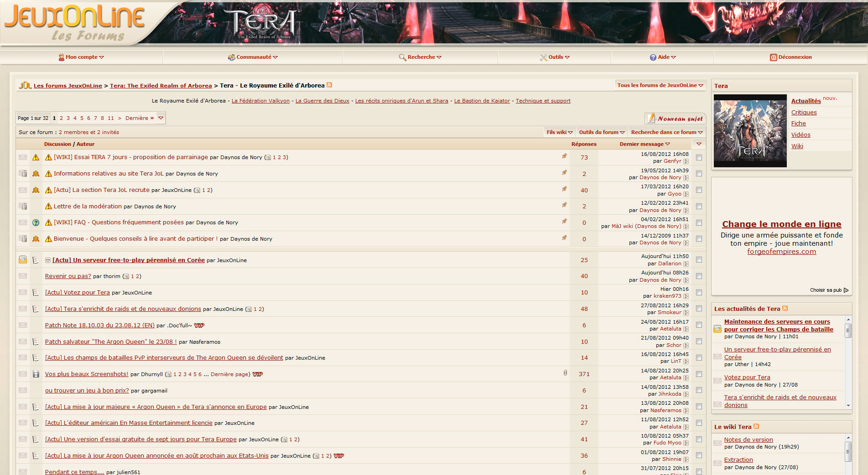Click the sticky pin icon on the Essai TERA 7 jours row
Image resolution: width=868 pixels, height=475 pixels.
pyautogui.click(x=564, y=156)
